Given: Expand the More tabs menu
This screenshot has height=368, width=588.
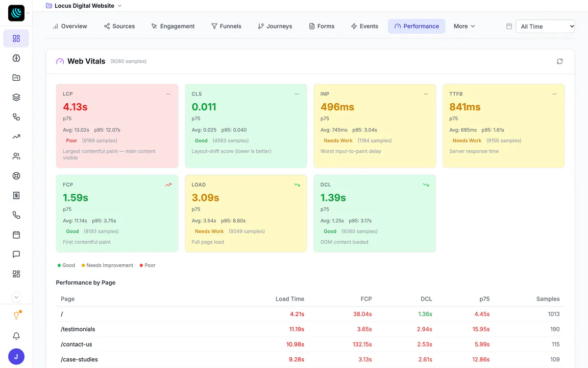Looking at the screenshot, I should (464, 26).
